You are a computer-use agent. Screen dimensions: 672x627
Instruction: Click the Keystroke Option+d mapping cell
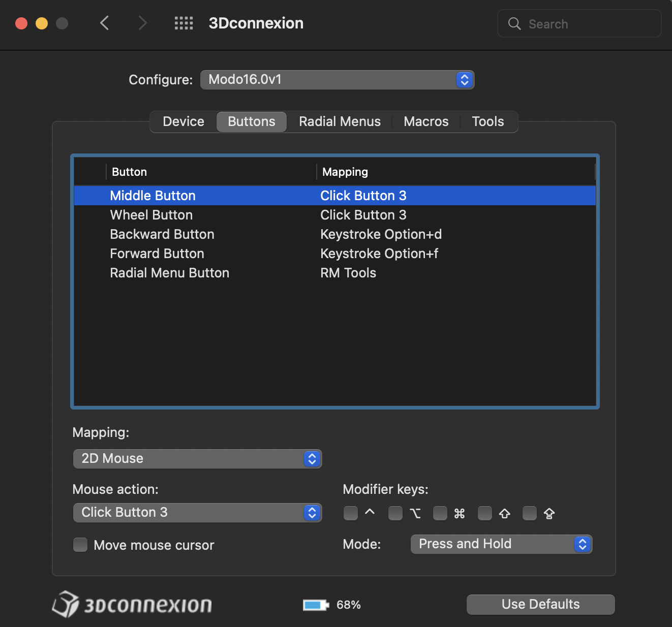pyautogui.click(x=381, y=234)
